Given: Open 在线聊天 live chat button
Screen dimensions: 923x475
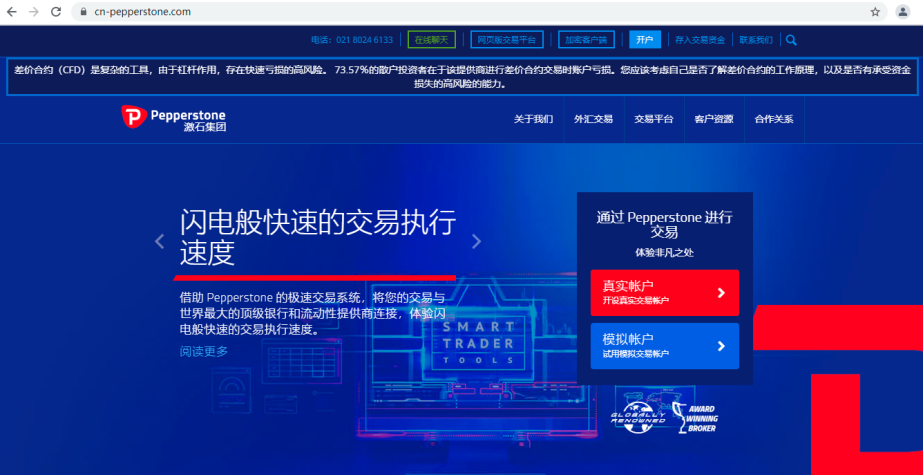Looking at the screenshot, I should [431, 40].
